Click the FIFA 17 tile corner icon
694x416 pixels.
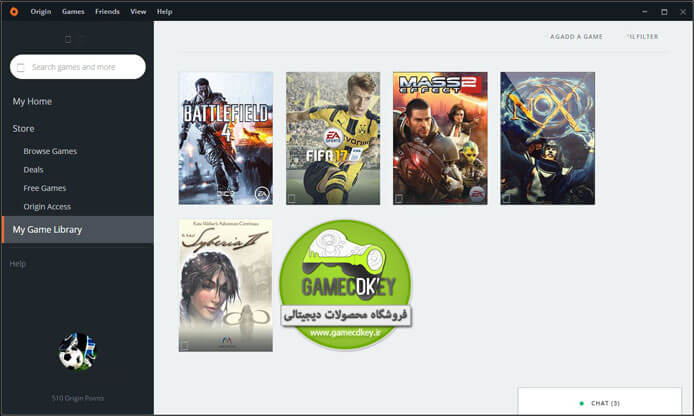point(292,198)
